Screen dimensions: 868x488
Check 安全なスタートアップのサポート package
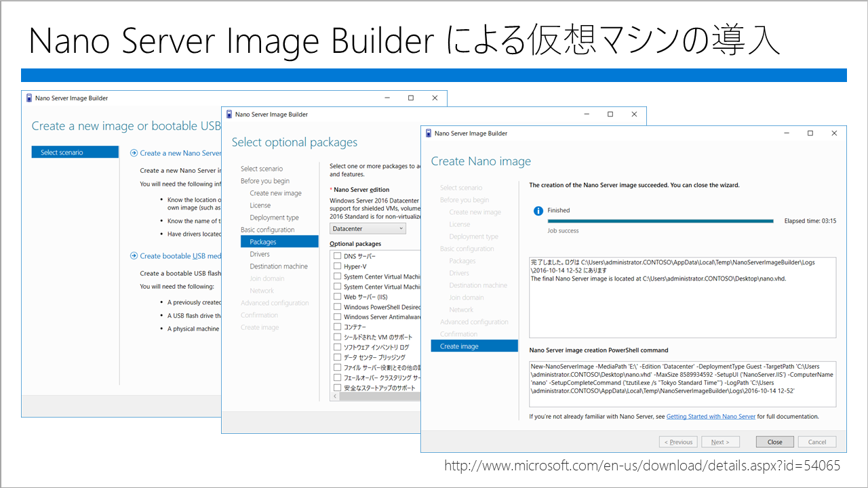tap(337, 388)
